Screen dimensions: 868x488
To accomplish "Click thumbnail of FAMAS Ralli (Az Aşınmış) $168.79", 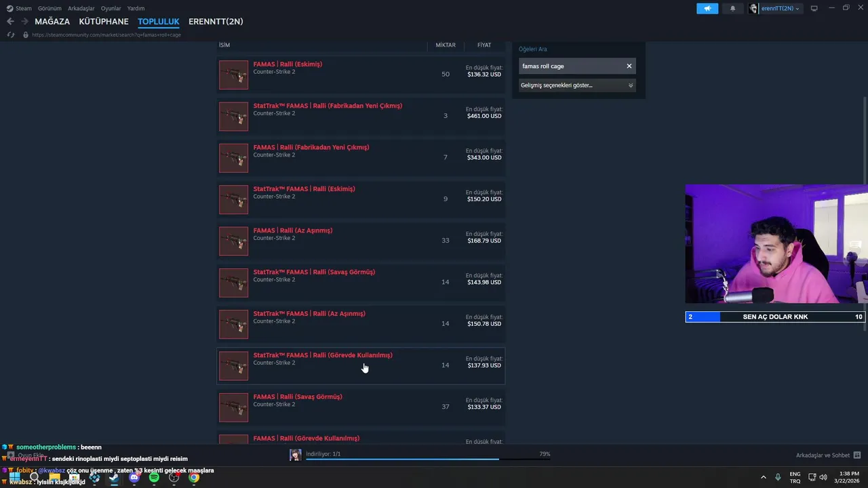I will (x=233, y=241).
